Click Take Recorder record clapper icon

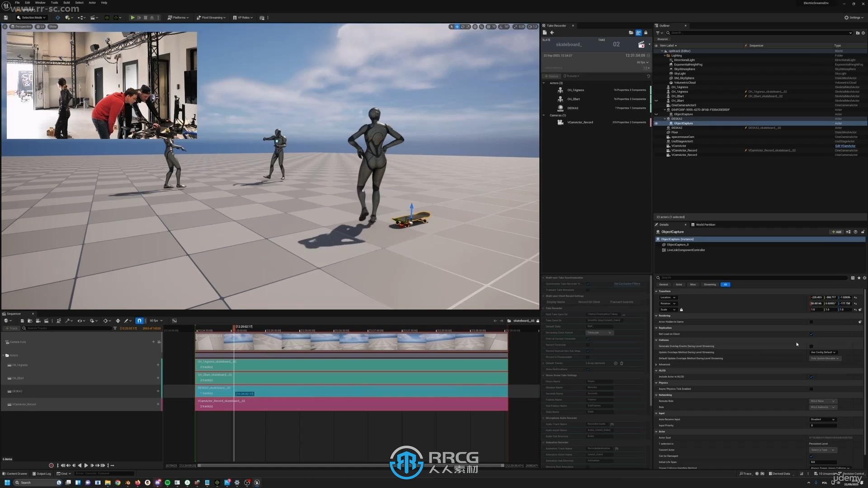tap(641, 44)
